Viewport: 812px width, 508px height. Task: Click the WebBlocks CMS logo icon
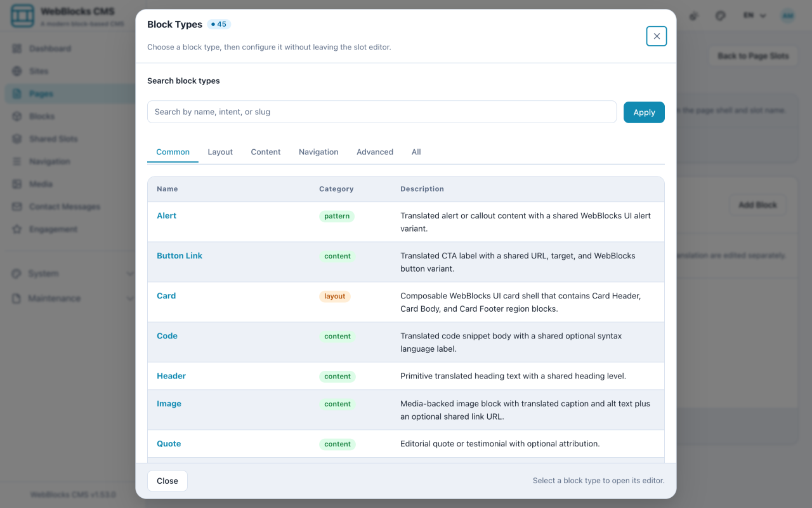pyautogui.click(x=22, y=17)
